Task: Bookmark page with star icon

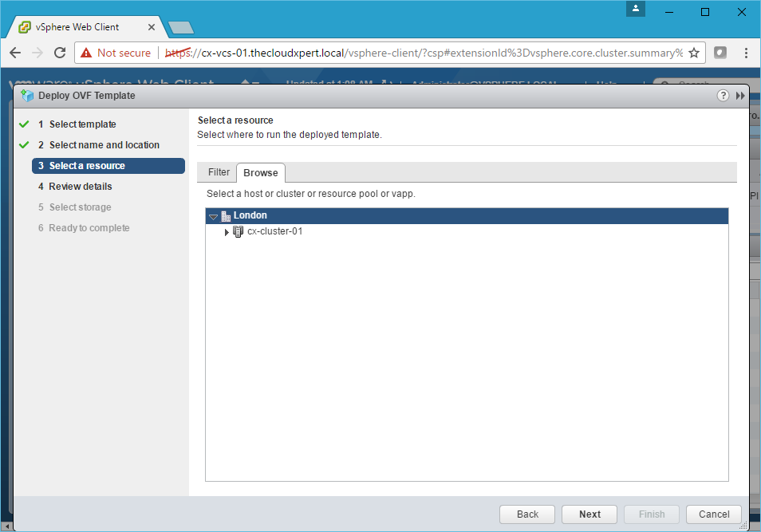Action: tap(694, 53)
